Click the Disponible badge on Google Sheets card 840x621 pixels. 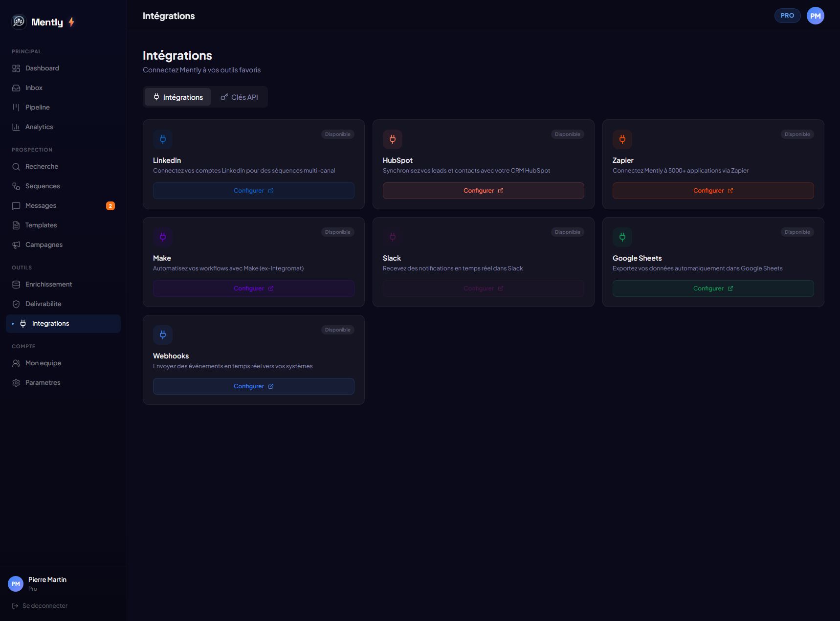[x=797, y=232]
